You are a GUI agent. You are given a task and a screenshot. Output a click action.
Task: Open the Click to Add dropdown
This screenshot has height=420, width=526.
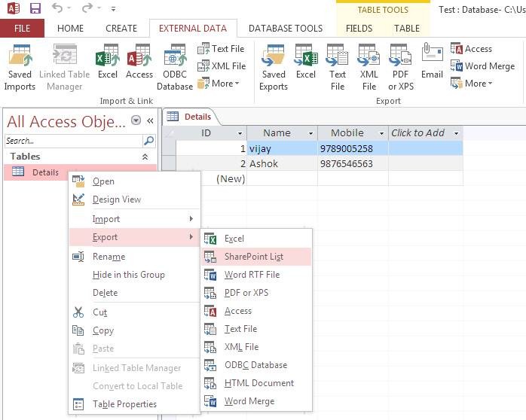tap(456, 133)
